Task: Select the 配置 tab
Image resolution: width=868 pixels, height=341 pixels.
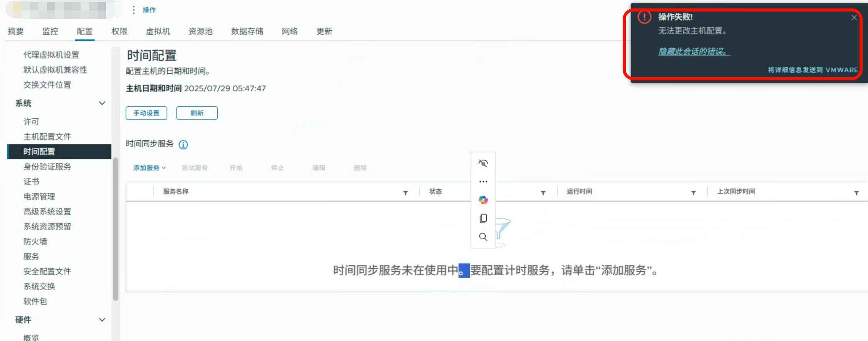Action: click(x=85, y=31)
